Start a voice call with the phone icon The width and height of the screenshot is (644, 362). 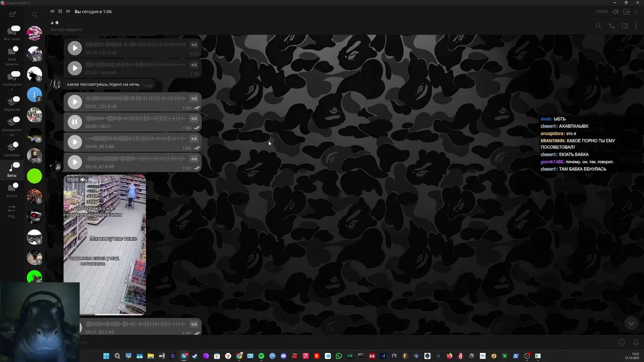coord(612,26)
